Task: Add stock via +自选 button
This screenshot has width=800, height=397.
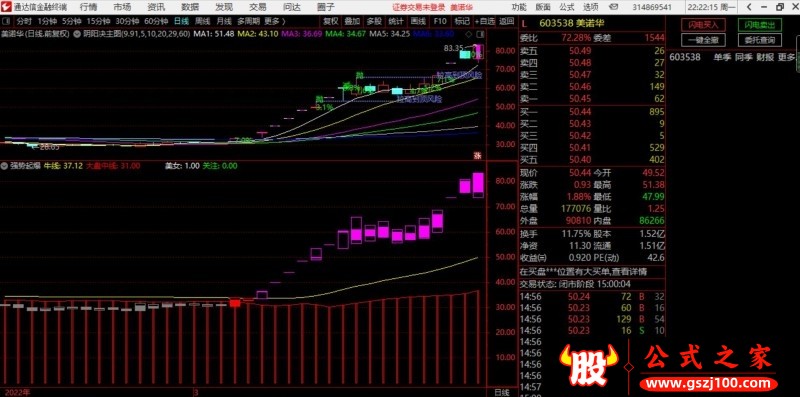Action: (485, 21)
